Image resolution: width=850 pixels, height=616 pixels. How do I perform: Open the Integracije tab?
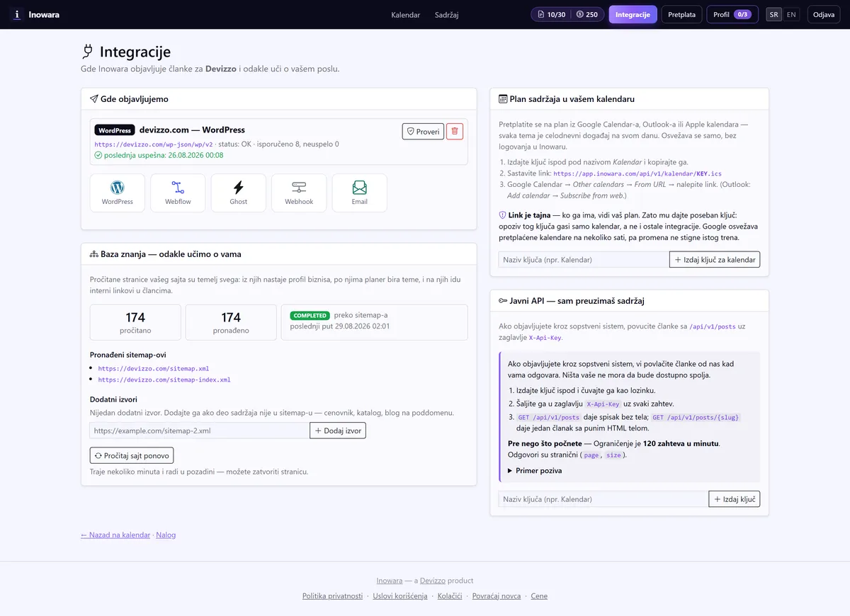(633, 14)
